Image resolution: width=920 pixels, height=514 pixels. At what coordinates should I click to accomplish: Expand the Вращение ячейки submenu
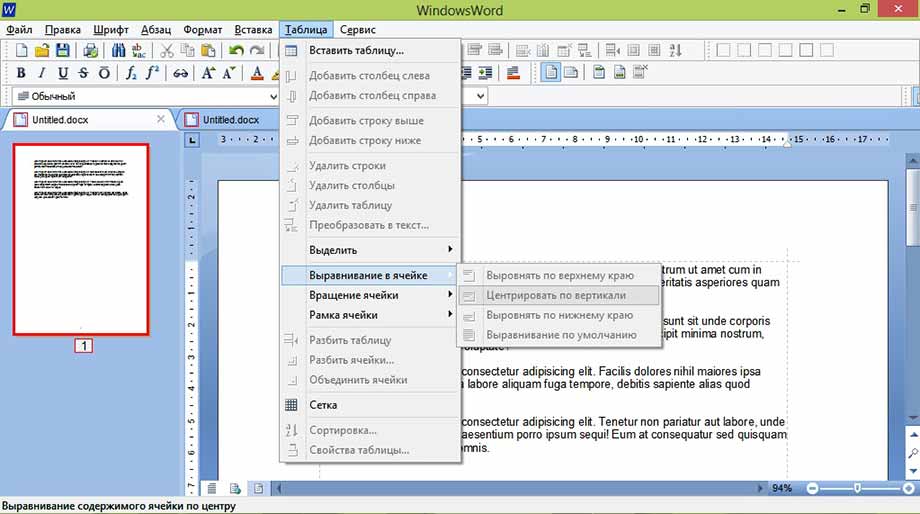[x=370, y=295]
